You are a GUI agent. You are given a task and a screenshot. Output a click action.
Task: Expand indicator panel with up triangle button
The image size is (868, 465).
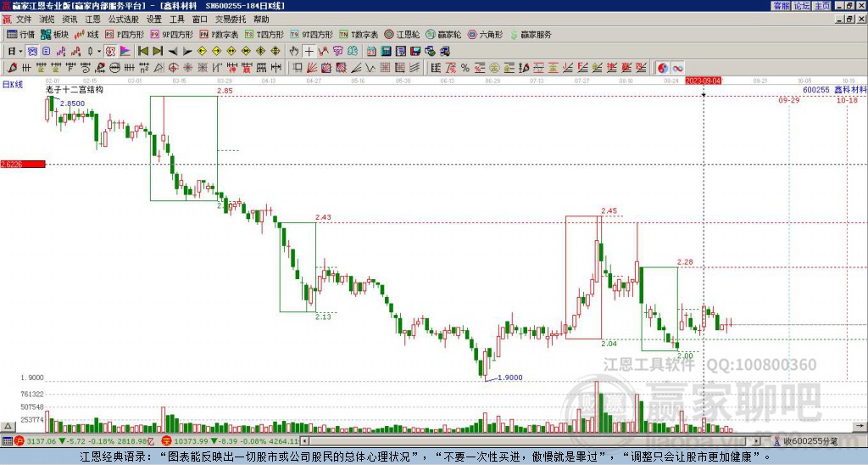click(x=7, y=426)
